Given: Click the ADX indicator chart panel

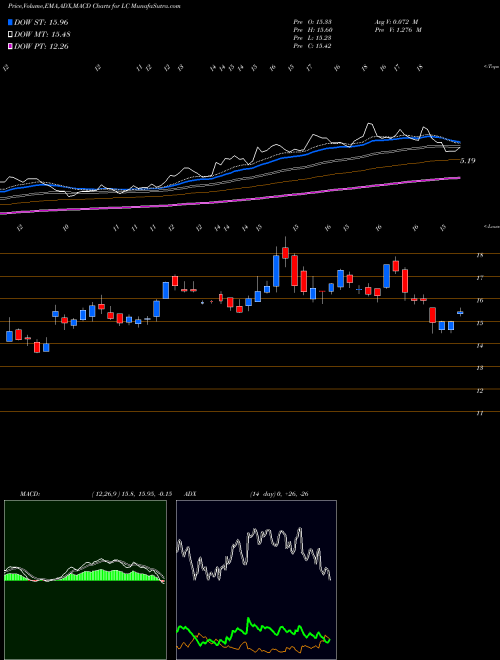Looking at the screenshot, I should click(256, 580).
